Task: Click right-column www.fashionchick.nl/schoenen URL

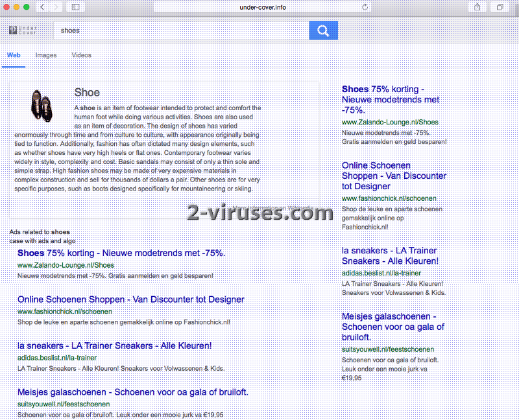Action: (x=389, y=198)
